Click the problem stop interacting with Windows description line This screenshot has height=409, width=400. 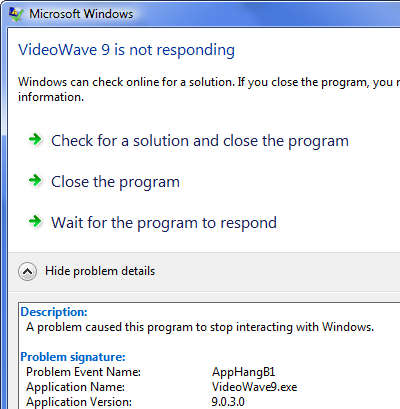click(200, 327)
